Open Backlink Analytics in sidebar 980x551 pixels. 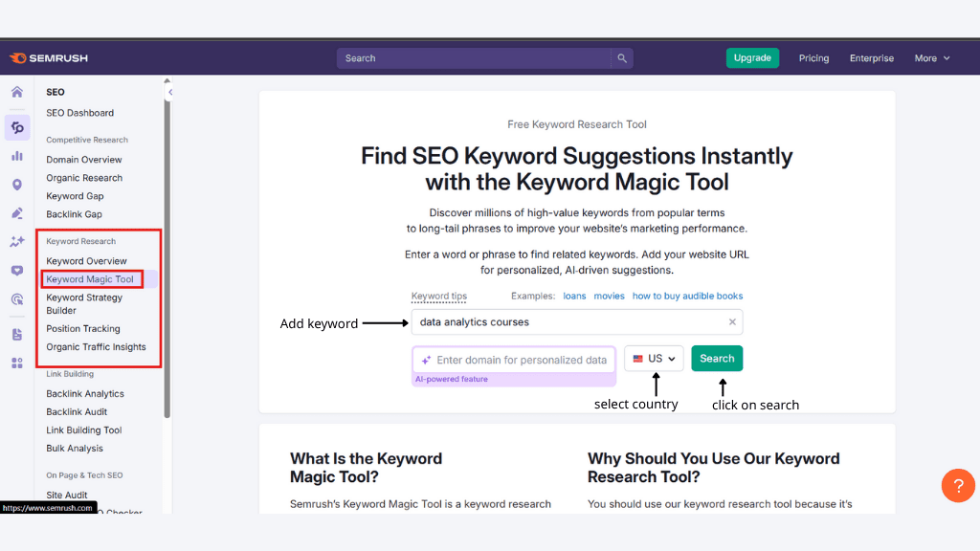pyautogui.click(x=85, y=394)
